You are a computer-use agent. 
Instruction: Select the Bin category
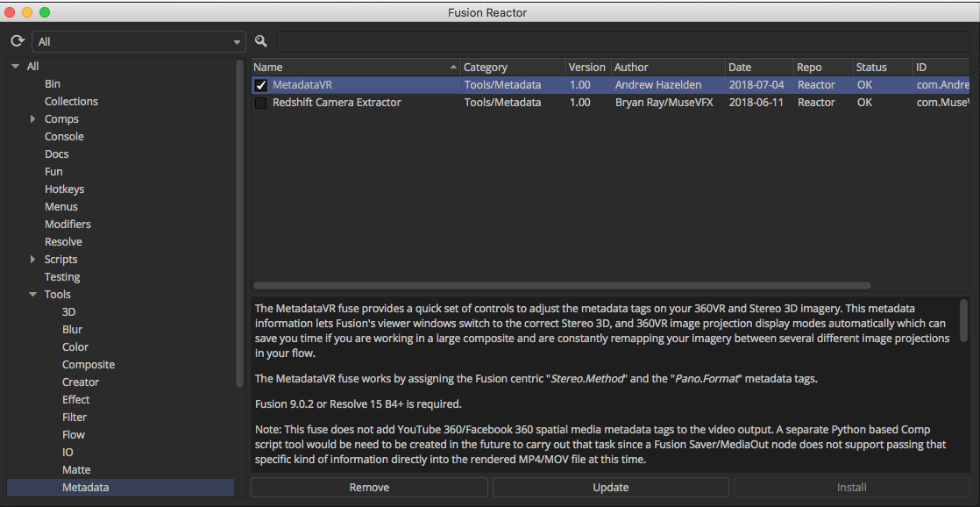(x=53, y=84)
